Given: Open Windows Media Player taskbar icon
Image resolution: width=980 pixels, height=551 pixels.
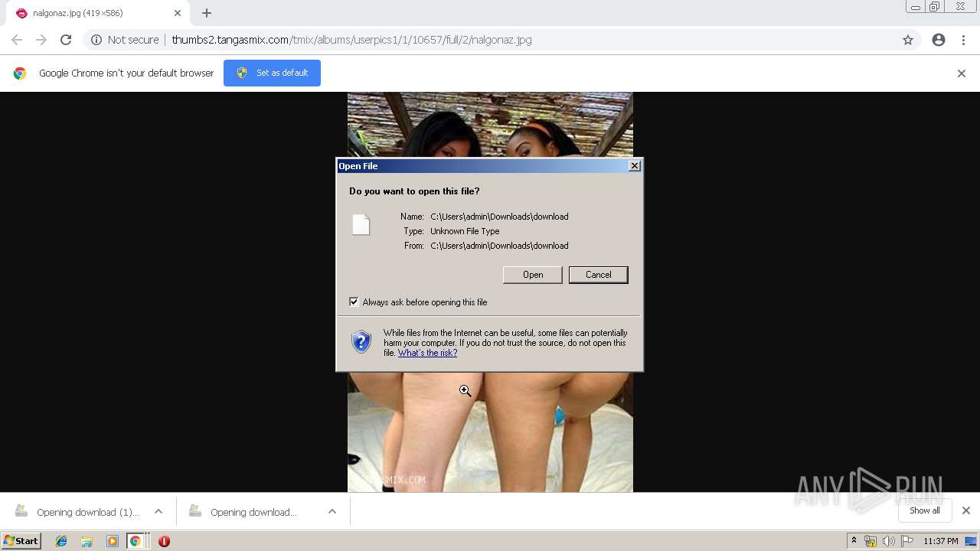Looking at the screenshot, I should pyautogui.click(x=113, y=541).
